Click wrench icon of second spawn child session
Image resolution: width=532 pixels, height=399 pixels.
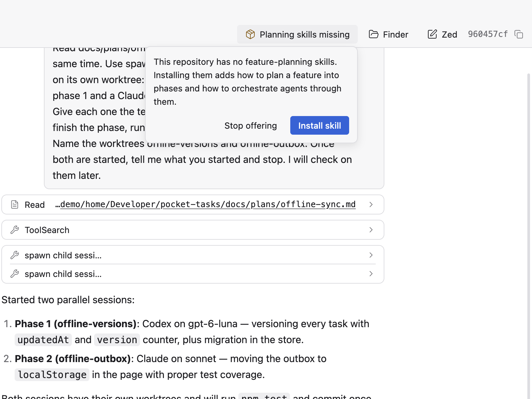[15, 274]
